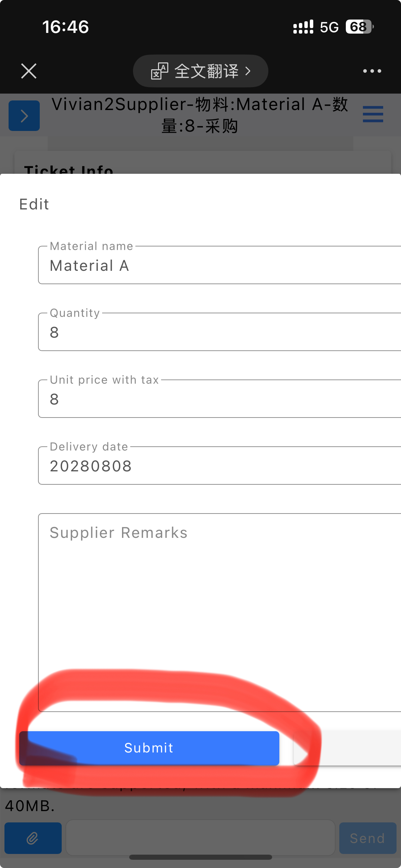
Task: Tap the cellular signal bars icon
Action: [x=303, y=27]
